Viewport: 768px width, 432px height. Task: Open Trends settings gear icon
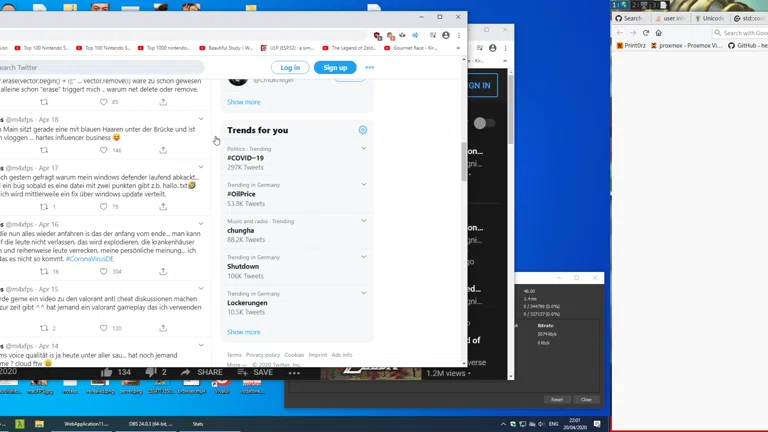pos(362,130)
